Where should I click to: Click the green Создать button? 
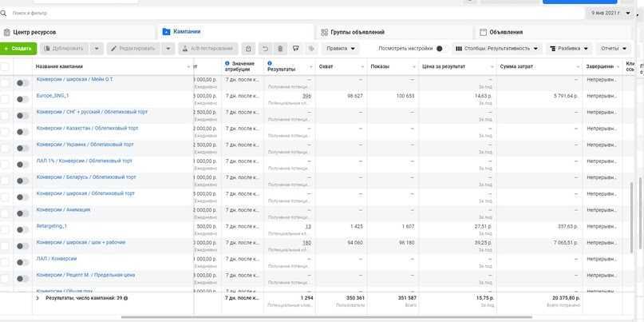click(18, 49)
